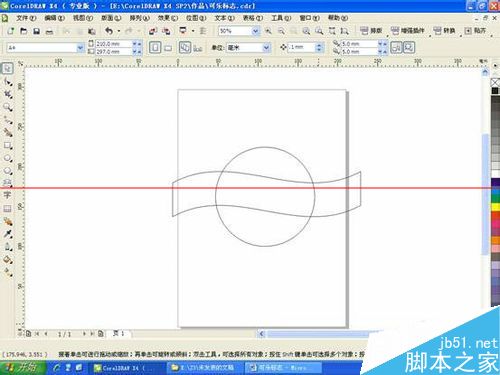Click the Windows Start (开始) button

coord(22,367)
